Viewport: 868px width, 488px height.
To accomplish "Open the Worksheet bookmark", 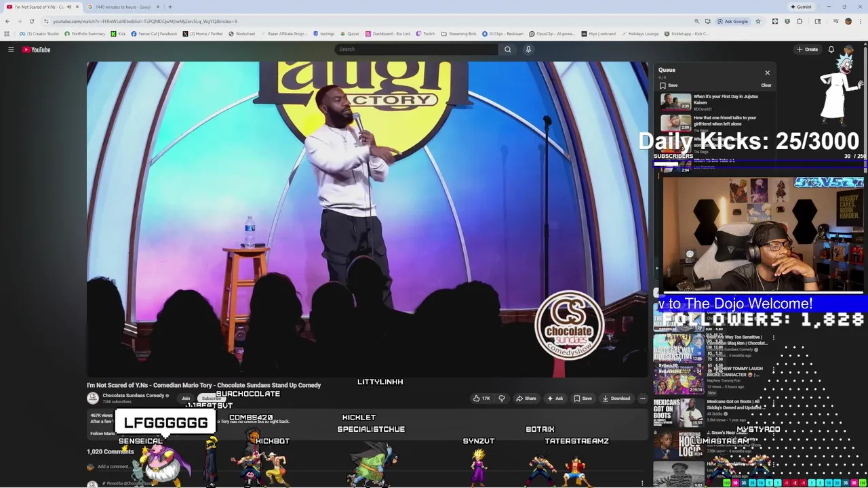I will 242,34.
